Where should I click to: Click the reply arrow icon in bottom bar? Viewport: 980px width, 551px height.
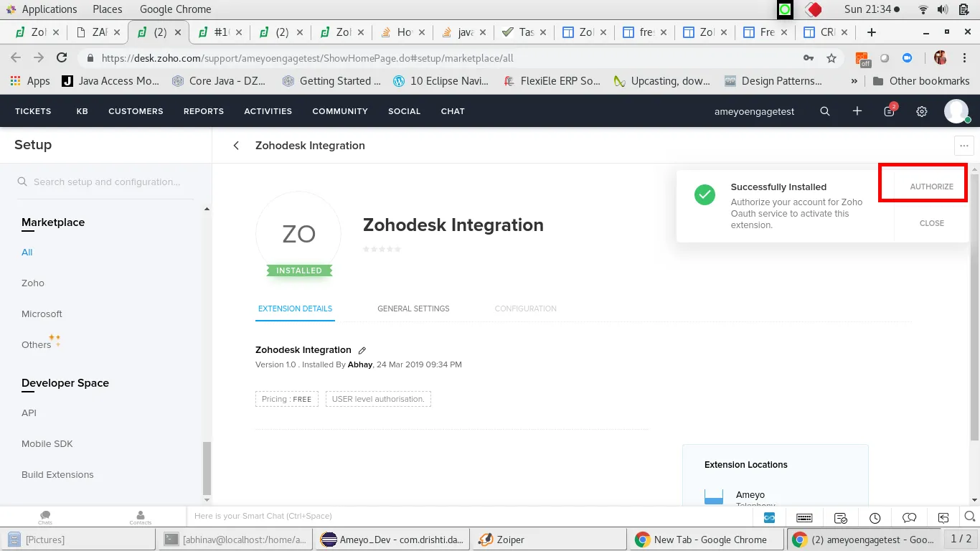coord(944,517)
